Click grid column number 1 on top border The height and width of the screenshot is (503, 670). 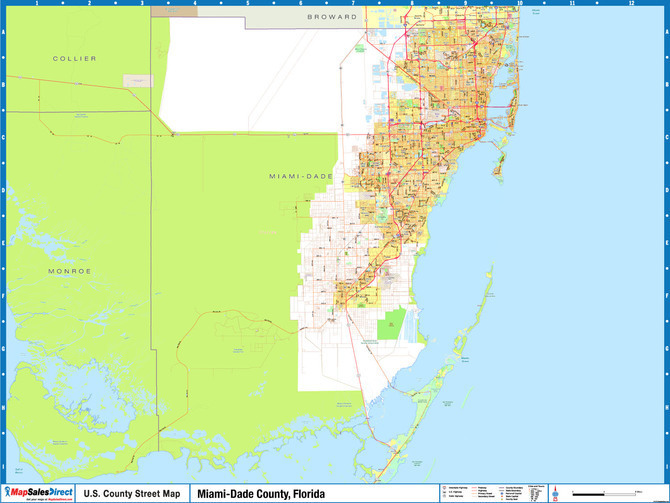pos(37,3)
